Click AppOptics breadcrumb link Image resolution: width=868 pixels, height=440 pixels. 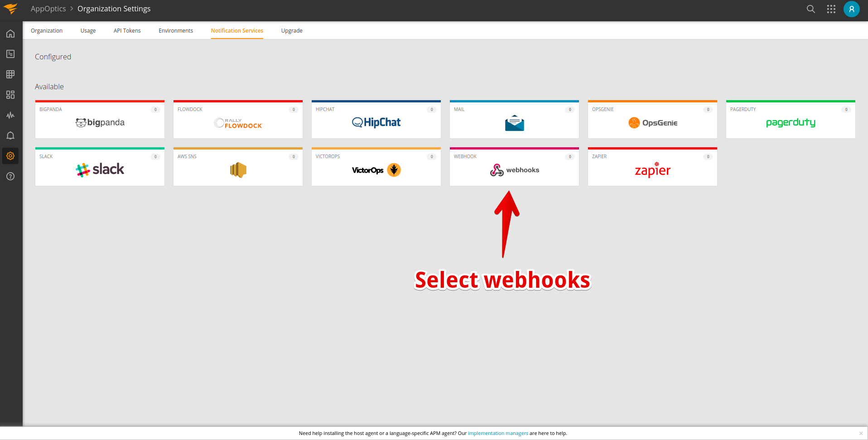48,9
